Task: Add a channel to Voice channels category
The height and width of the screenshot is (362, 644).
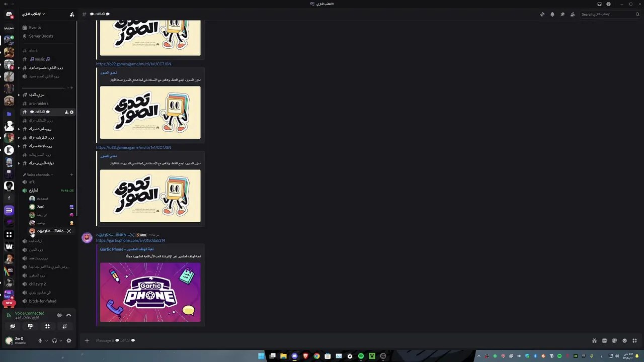Action: (x=71, y=175)
